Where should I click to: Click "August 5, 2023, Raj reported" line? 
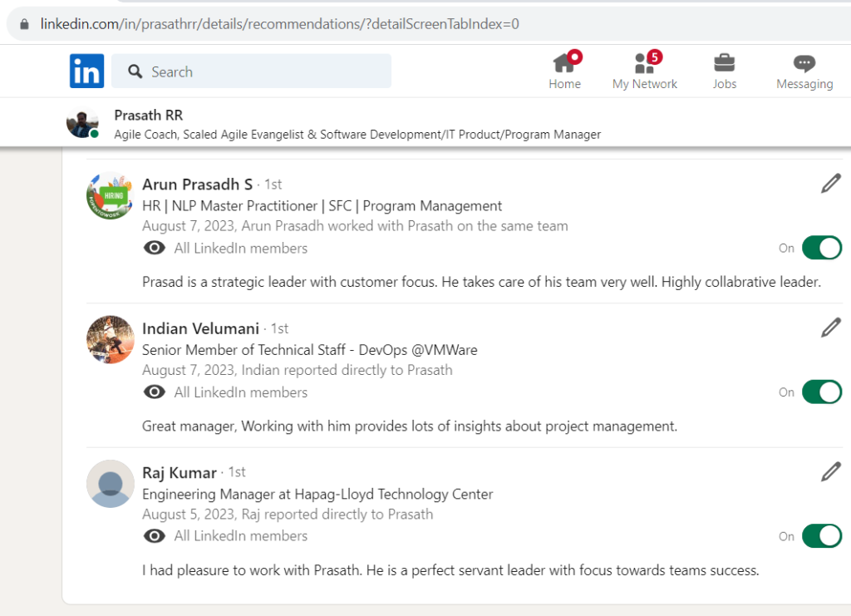288,514
